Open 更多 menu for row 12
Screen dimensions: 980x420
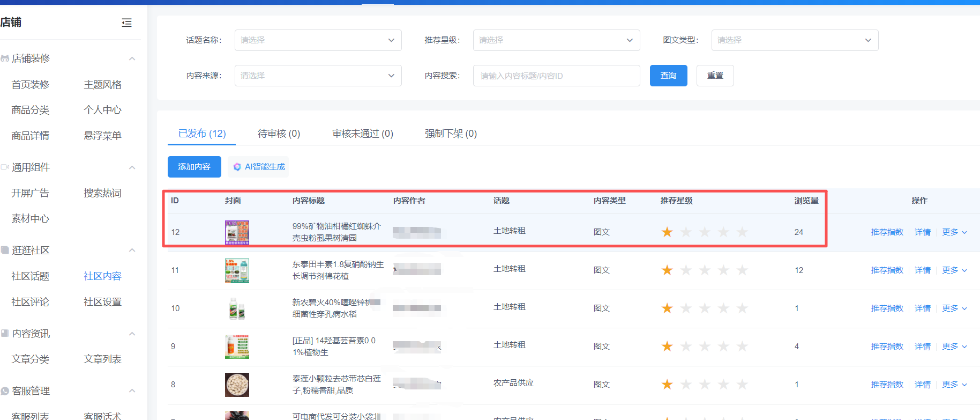point(954,232)
